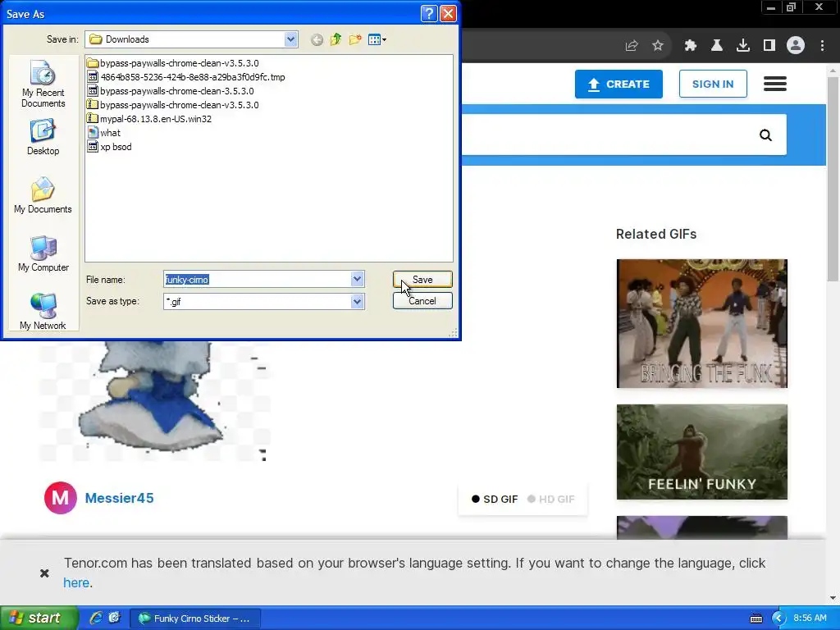Create a new folder in Downloads
840x630 pixels.
(355, 39)
